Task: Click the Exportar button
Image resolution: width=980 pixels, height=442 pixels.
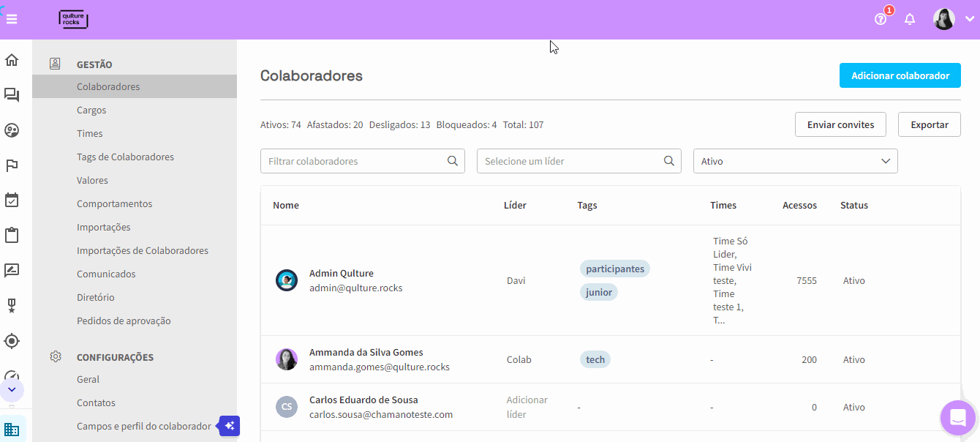Action: click(930, 124)
